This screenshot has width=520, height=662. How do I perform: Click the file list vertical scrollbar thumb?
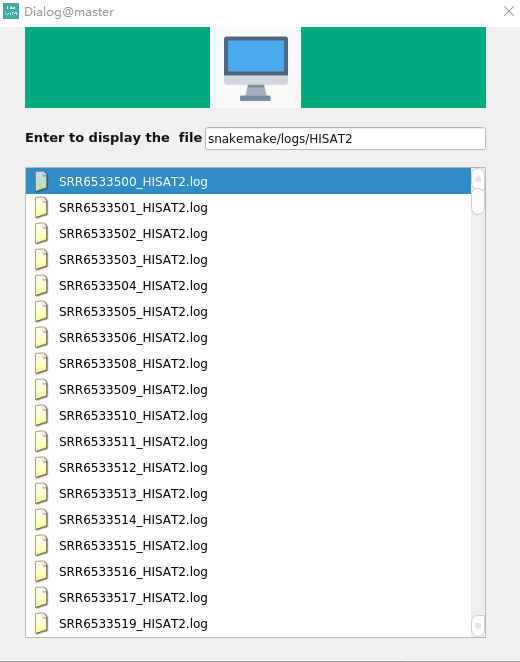[478, 202]
